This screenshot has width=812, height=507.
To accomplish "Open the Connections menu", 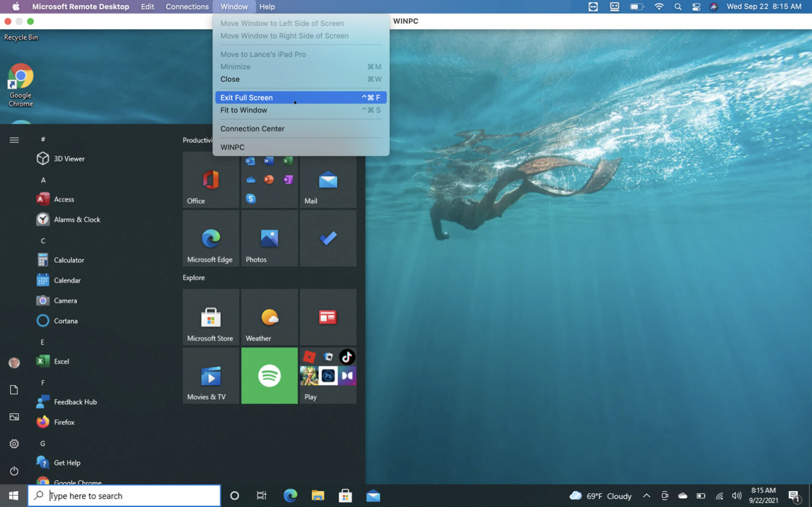I will pos(187,7).
